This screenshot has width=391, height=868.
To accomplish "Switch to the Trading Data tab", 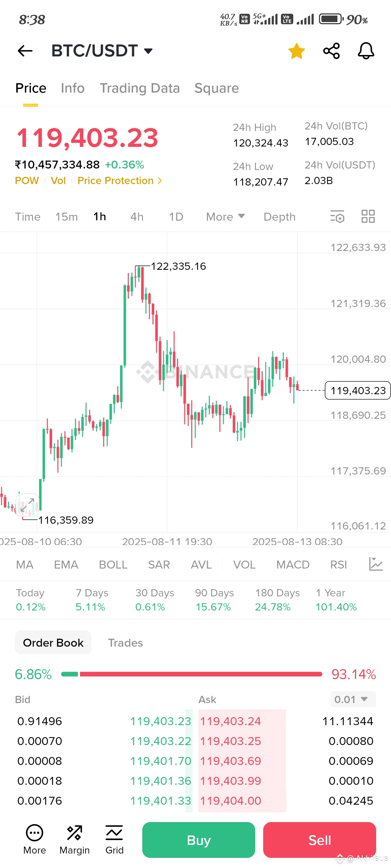I will click(140, 88).
